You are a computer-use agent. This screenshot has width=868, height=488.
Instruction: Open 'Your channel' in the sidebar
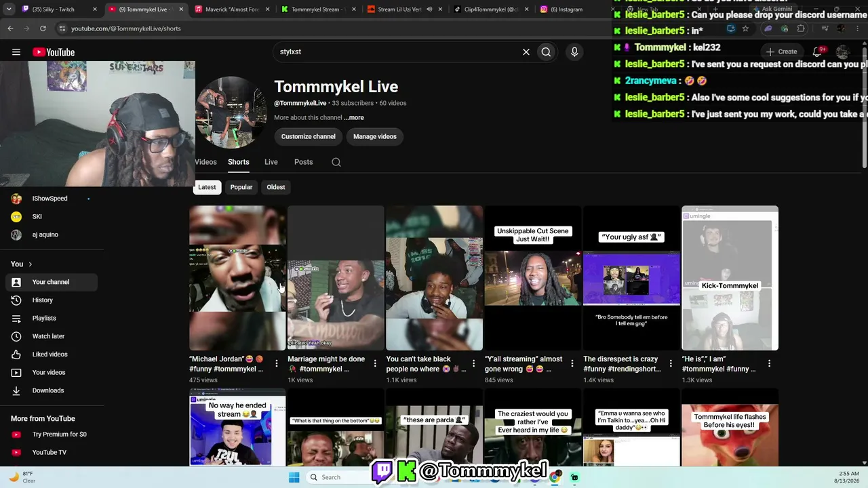point(52,282)
